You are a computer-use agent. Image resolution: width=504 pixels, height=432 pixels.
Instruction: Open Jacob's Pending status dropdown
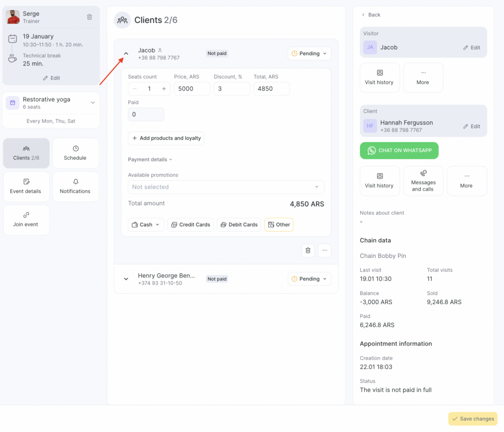point(309,54)
